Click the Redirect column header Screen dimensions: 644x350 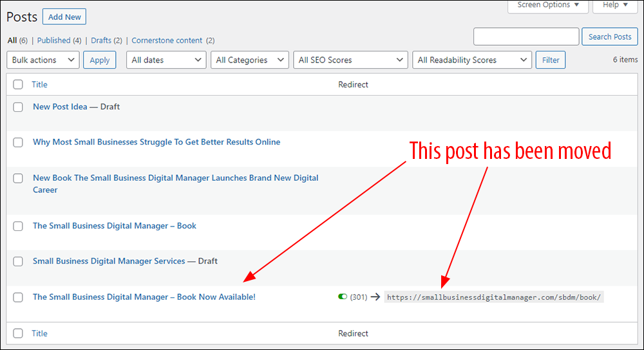tap(353, 84)
